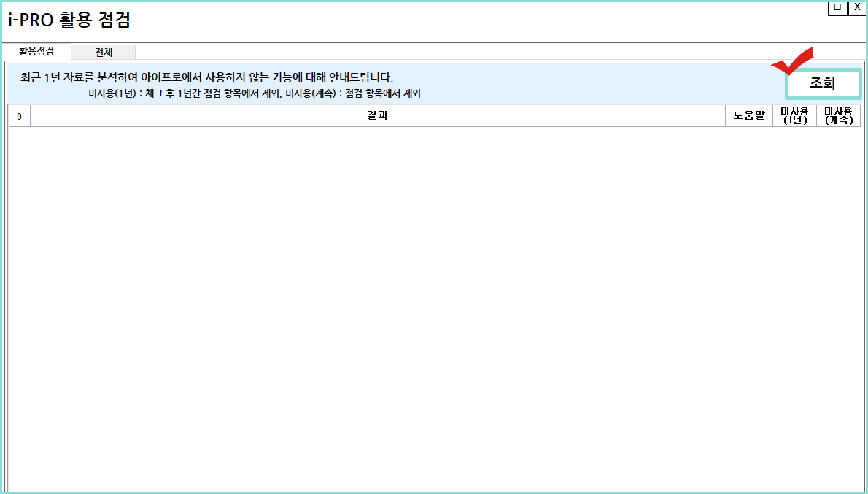Click the 조회 search button
This screenshot has width=868, height=494.
point(824,84)
